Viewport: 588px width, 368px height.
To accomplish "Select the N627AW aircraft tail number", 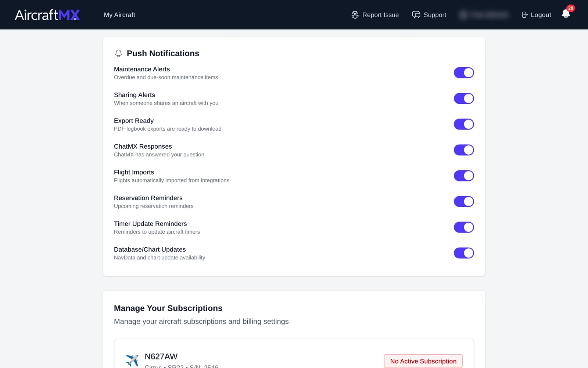I will tap(161, 357).
